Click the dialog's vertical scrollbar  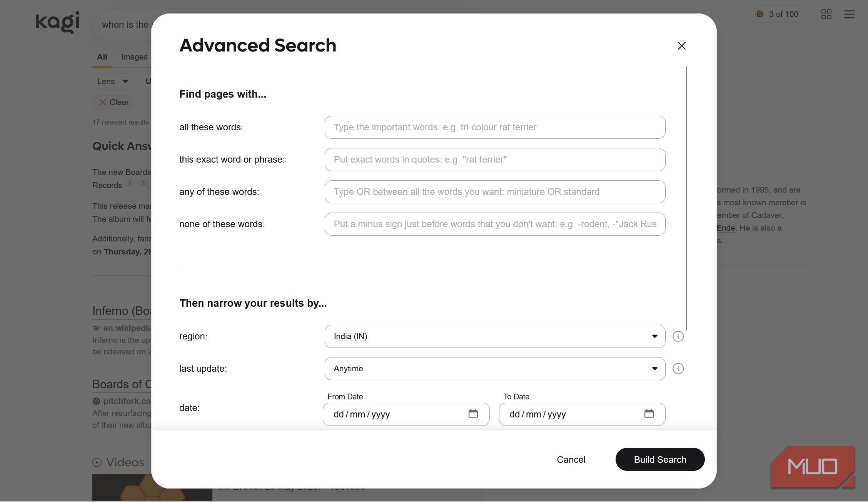[x=686, y=198]
